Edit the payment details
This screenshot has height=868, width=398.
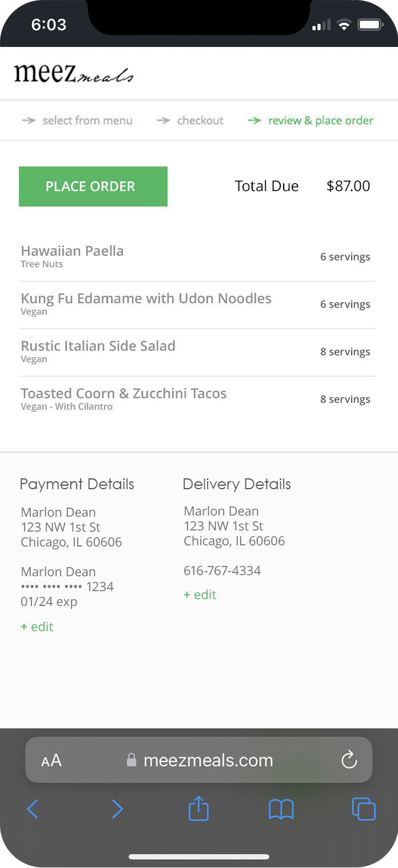[x=37, y=627]
